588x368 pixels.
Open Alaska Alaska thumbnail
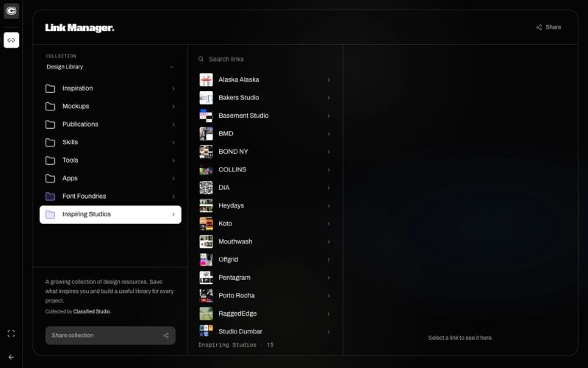coord(206,79)
